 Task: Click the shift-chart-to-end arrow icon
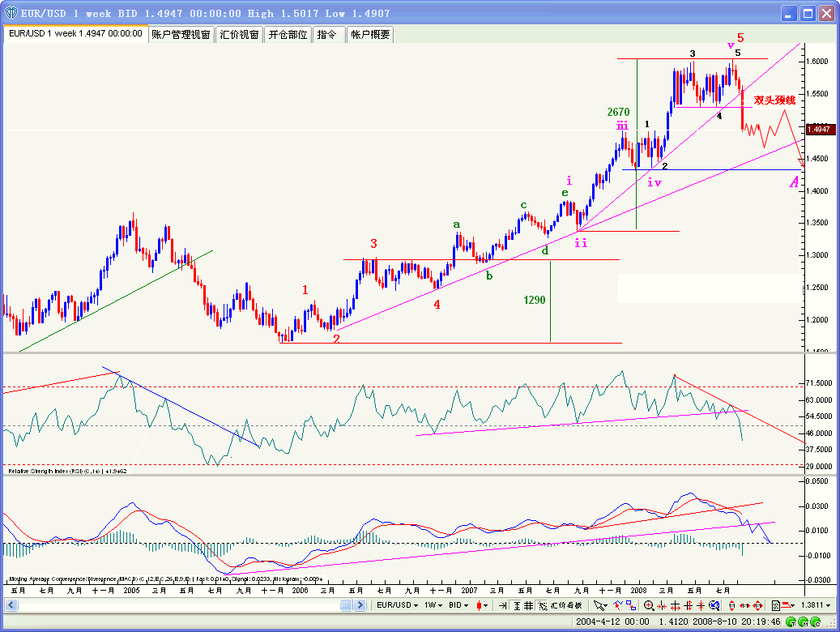click(503, 605)
